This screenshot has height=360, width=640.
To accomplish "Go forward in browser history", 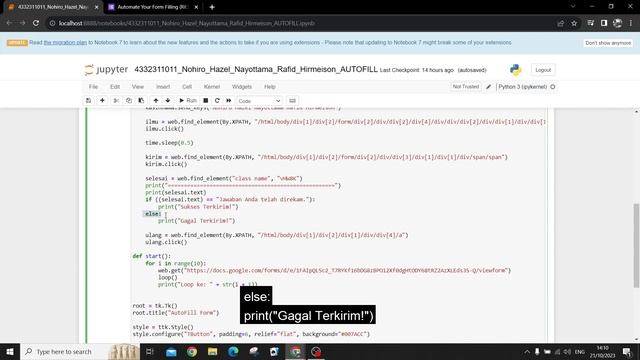I will tap(22, 23).
